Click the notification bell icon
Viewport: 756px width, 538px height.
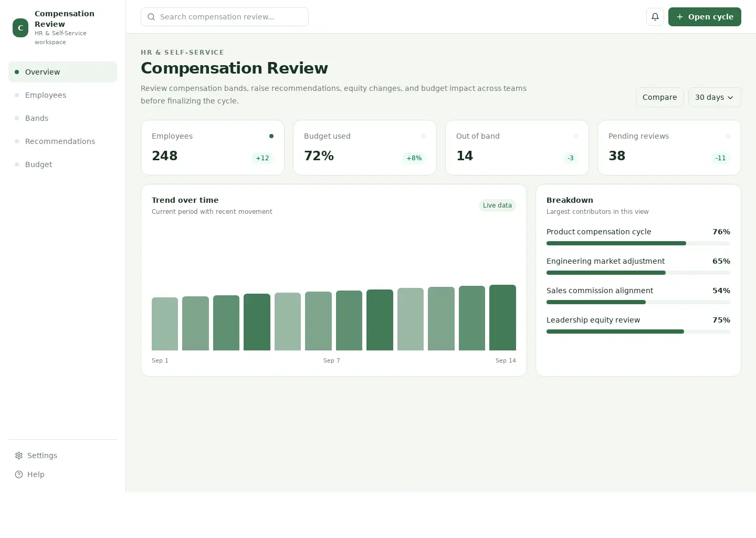point(655,17)
